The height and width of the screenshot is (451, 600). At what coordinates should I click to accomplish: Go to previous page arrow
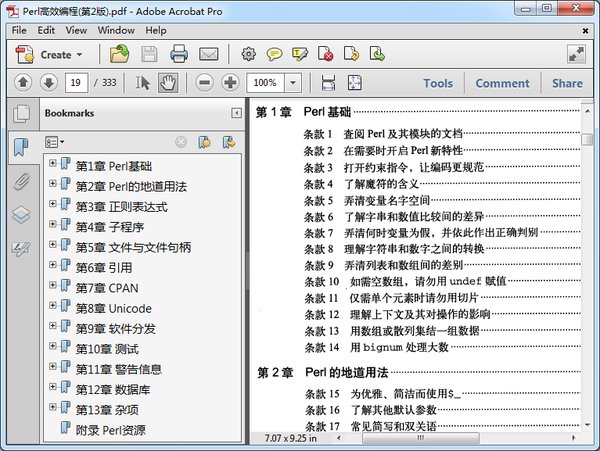click(23, 83)
